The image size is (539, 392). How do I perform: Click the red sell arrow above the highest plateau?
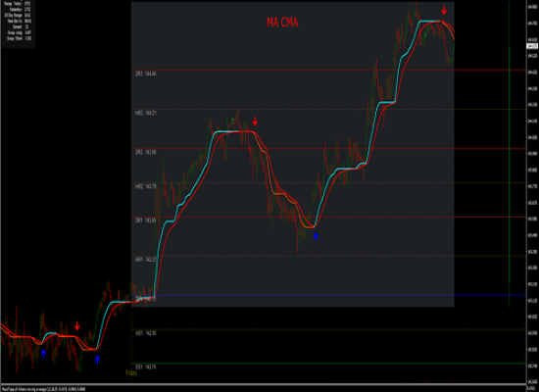[444, 11]
